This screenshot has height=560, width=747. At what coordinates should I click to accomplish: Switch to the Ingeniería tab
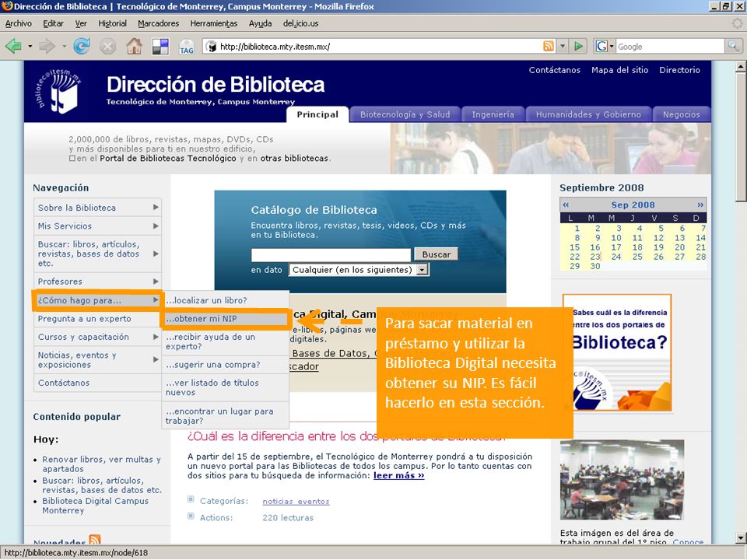coord(493,114)
